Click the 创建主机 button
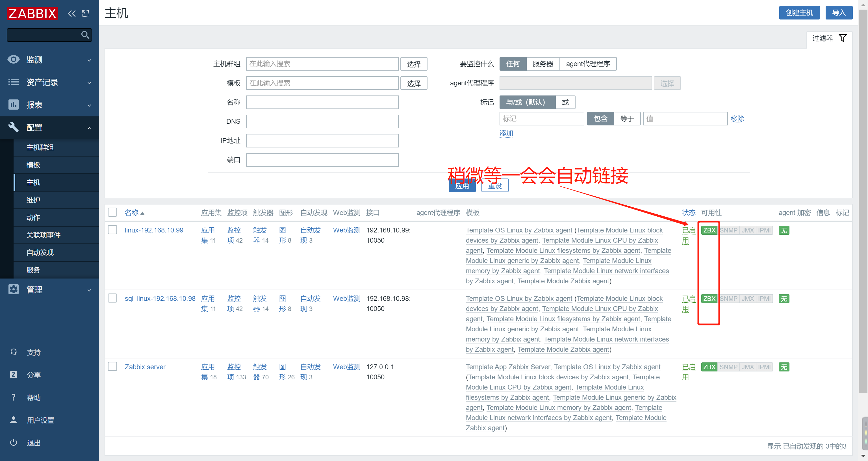Viewport: 868px width, 461px height. point(799,13)
